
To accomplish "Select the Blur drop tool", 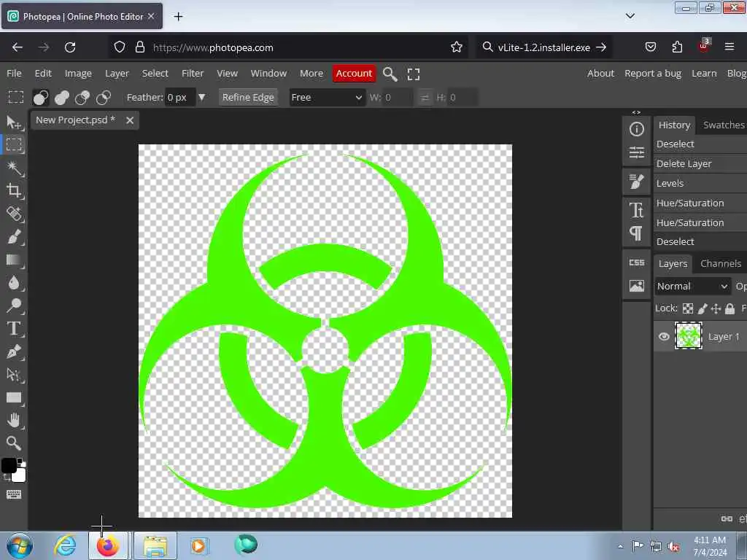I will click(14, 282).
